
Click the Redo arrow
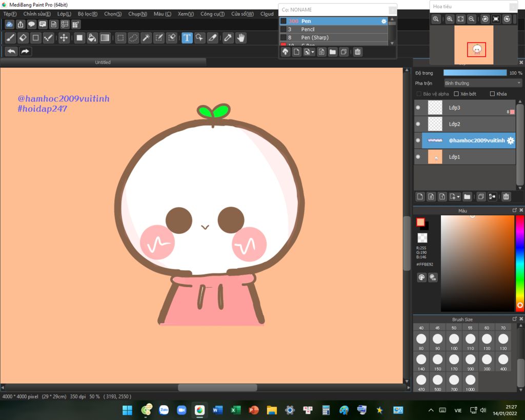25,51
